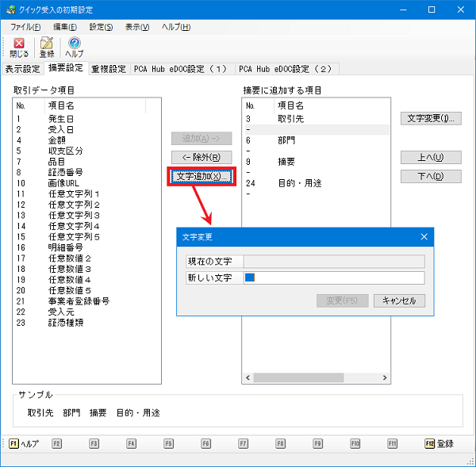Screen dimensions: 476x467
Task: Open the ヘルプ toolbar icon
Action: point(74,48)
